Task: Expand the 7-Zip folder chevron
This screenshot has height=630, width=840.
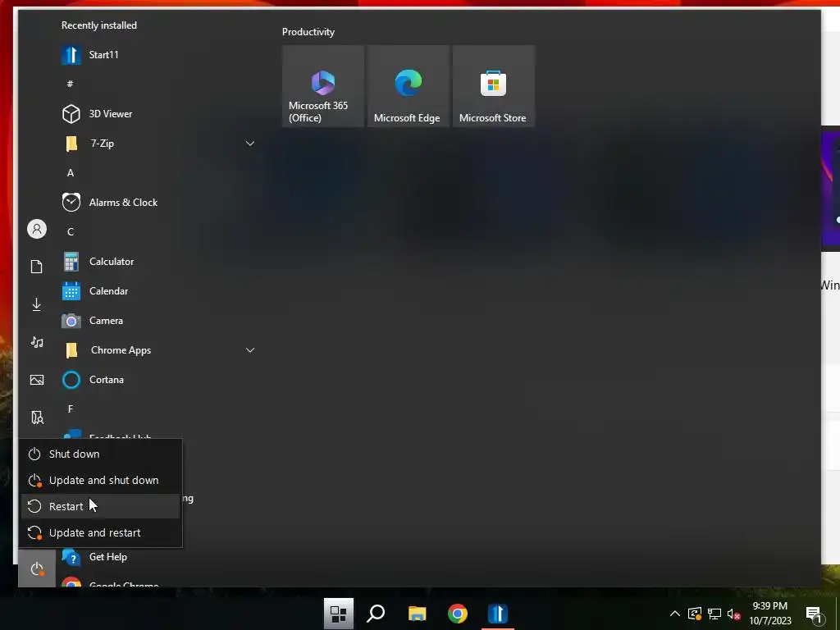Action: point(249,143)
